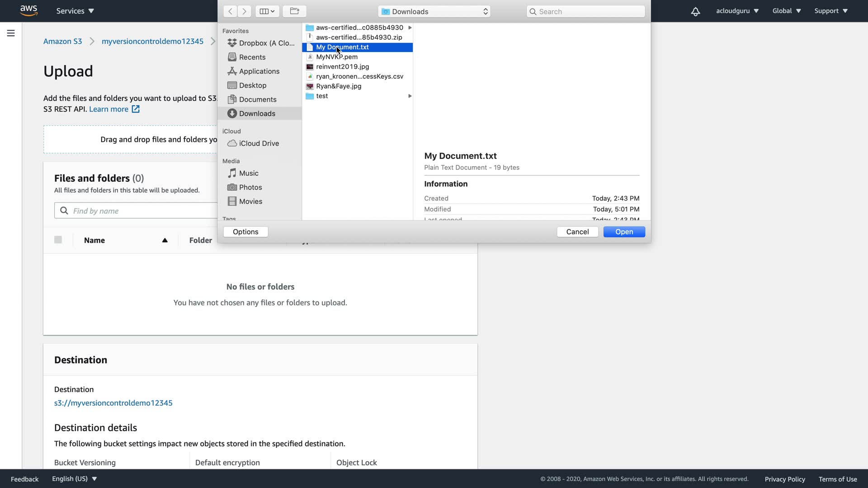Select the reinvent2019.jpg file
This screenshot has width=868, height=488.
(x=342, y=66)
